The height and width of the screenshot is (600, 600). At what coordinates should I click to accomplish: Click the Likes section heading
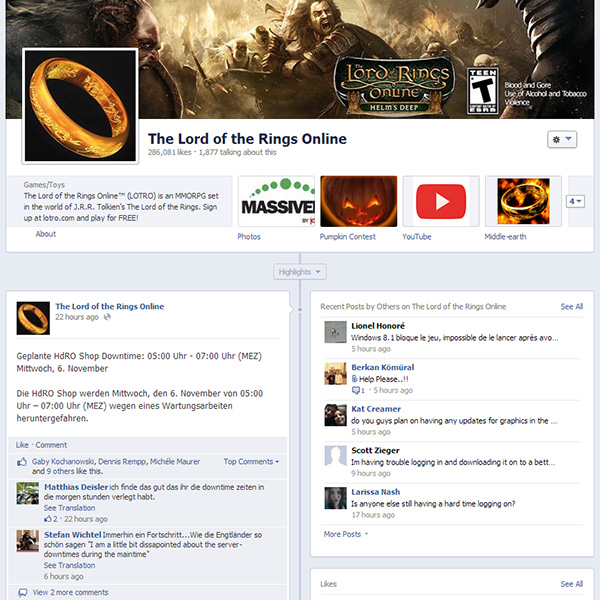click(x=328, y=584)
